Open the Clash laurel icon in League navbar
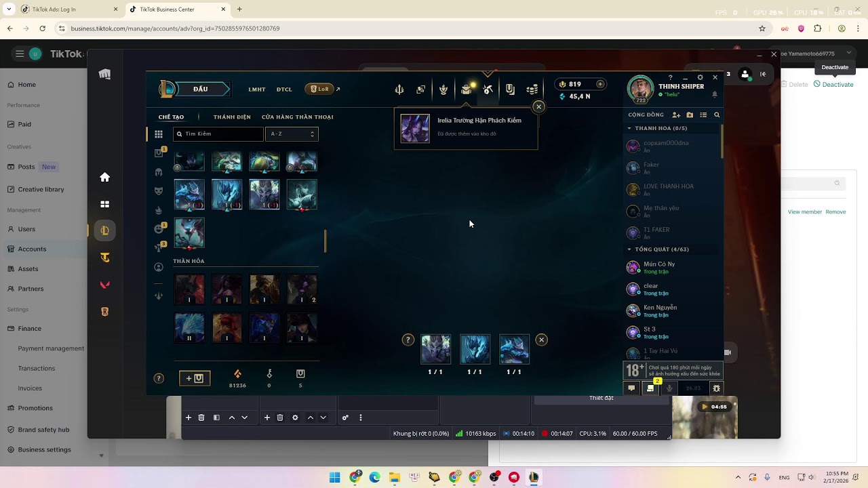The image size is (868, 488). coord(443,89)
